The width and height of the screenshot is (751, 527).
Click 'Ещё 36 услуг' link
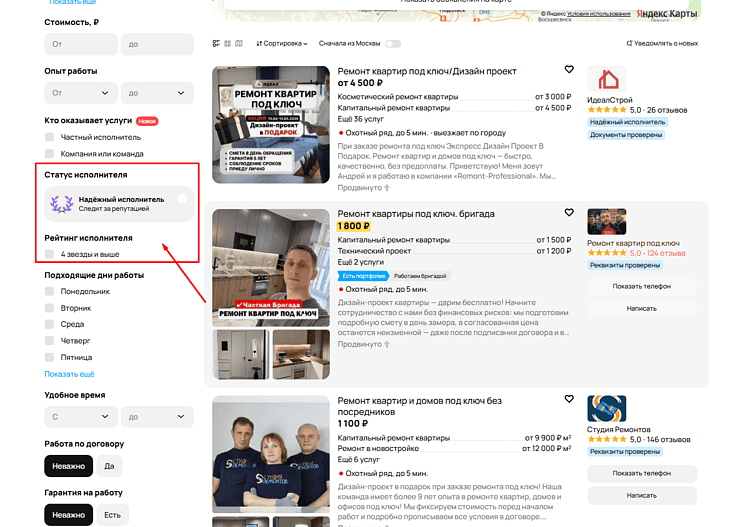pos(361,119)
